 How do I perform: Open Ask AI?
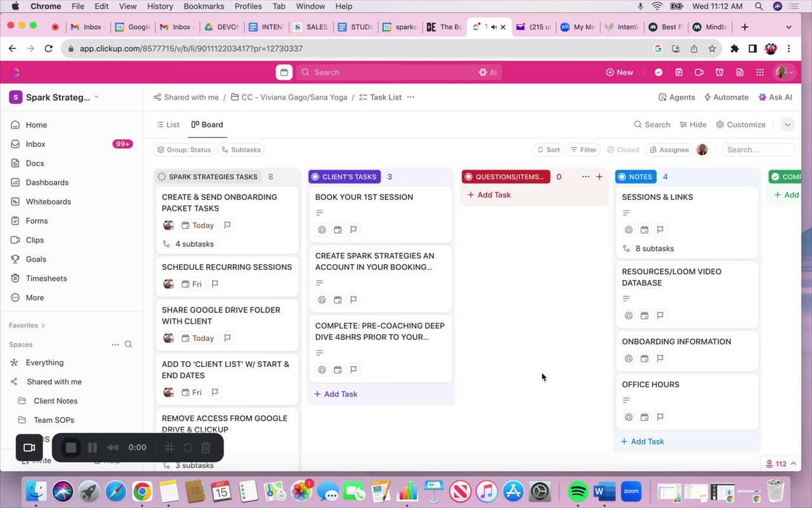[775, 97]
